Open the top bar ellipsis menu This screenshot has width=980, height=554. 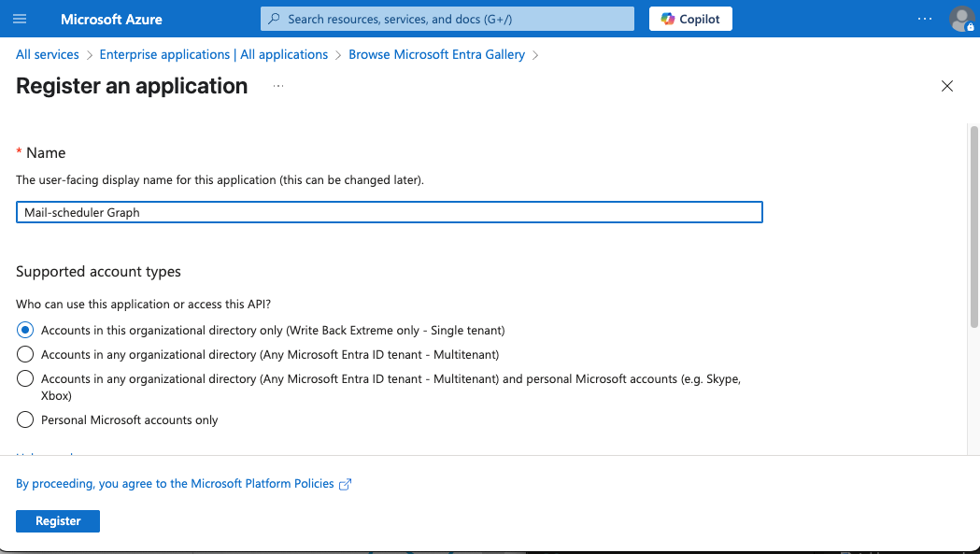point(925,19)
